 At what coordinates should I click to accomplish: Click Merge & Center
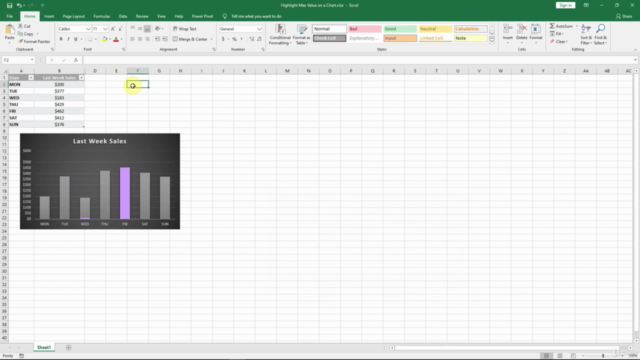[x=190, y=39]
